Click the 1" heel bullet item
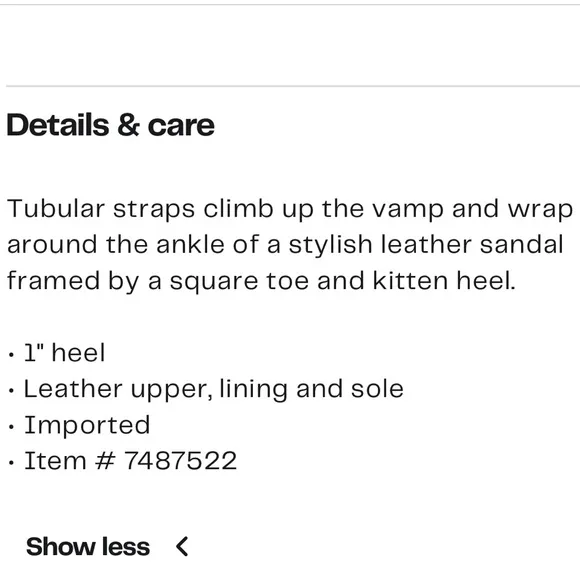The image size is (580, 580). click(x=65, y=352)
